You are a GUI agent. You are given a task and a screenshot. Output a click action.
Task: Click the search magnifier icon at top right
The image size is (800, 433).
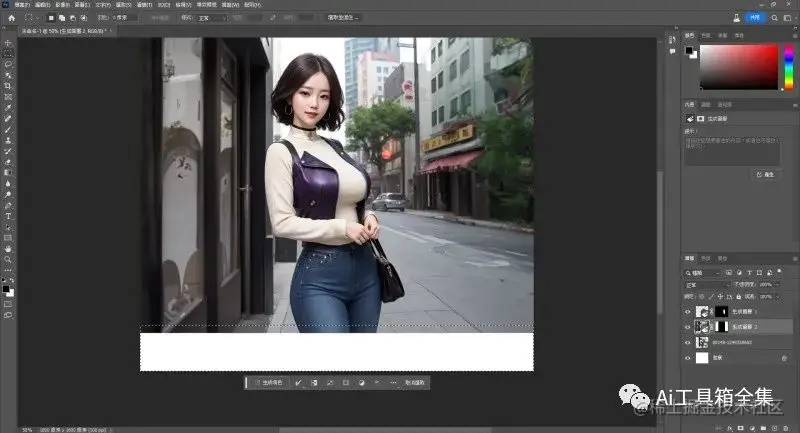click(774, 18)
